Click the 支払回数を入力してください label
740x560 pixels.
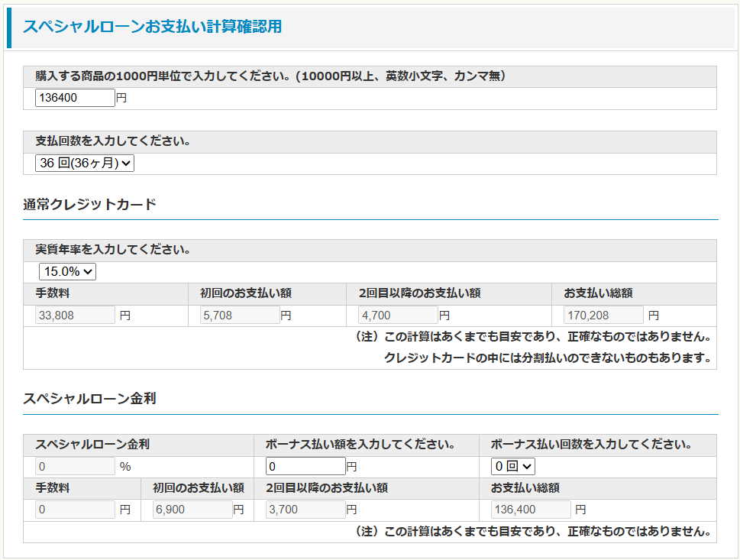(x=113, y=141)
